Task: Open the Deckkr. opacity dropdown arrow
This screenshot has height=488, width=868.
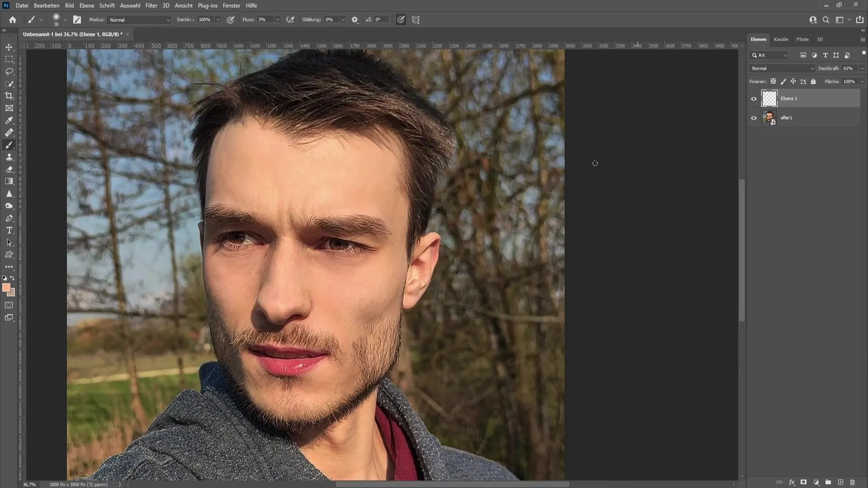Action: coord(218,20)
